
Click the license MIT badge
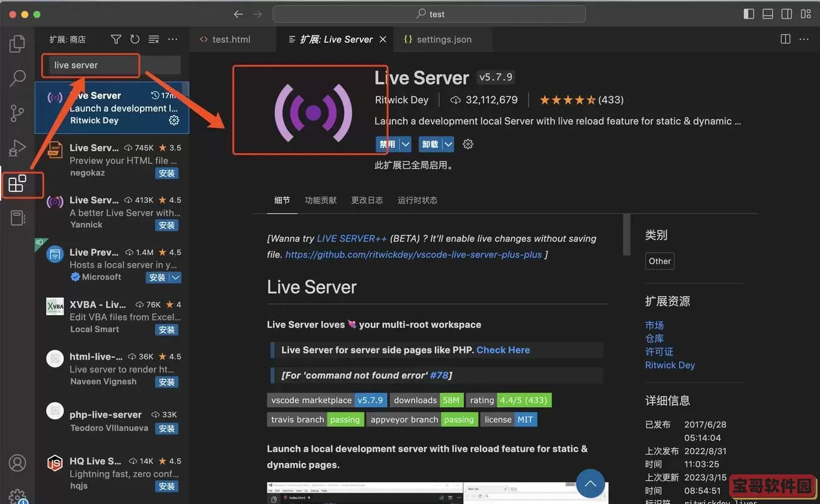pyautogui.click(x=509, y=420)
